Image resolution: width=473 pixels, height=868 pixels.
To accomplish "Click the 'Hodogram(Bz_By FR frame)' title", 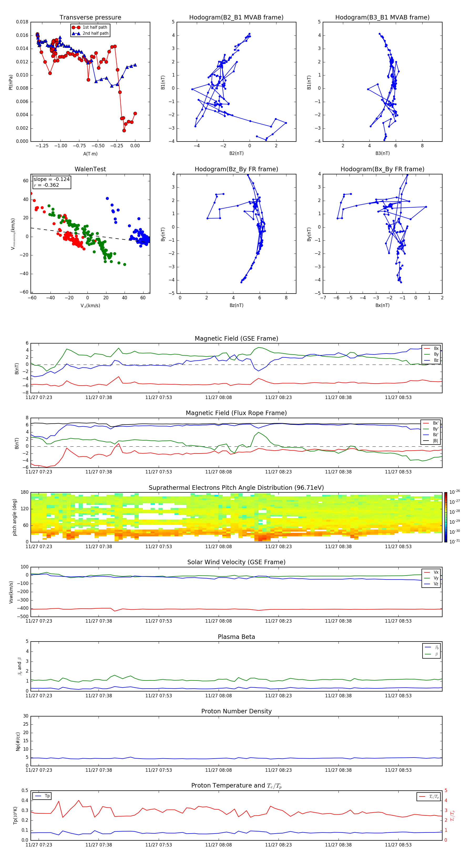I will click(236, 169).
